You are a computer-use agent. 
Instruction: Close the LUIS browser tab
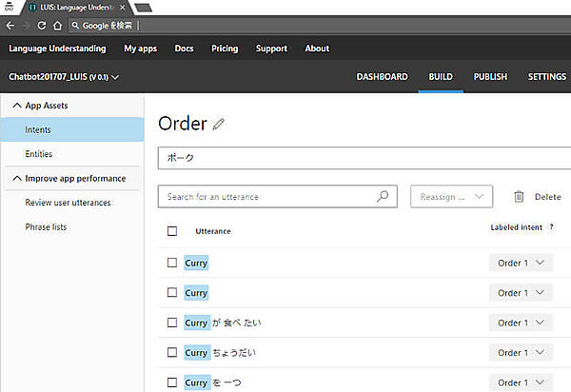pyautogui.click(x=123, y=7)
